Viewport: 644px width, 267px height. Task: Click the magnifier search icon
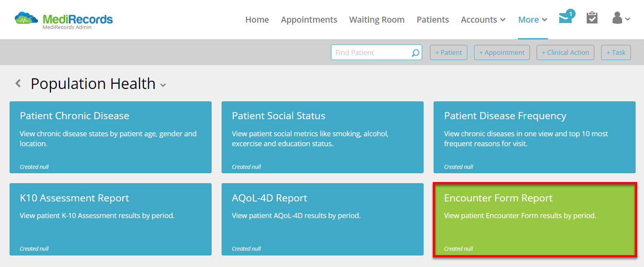pos(415,53)
